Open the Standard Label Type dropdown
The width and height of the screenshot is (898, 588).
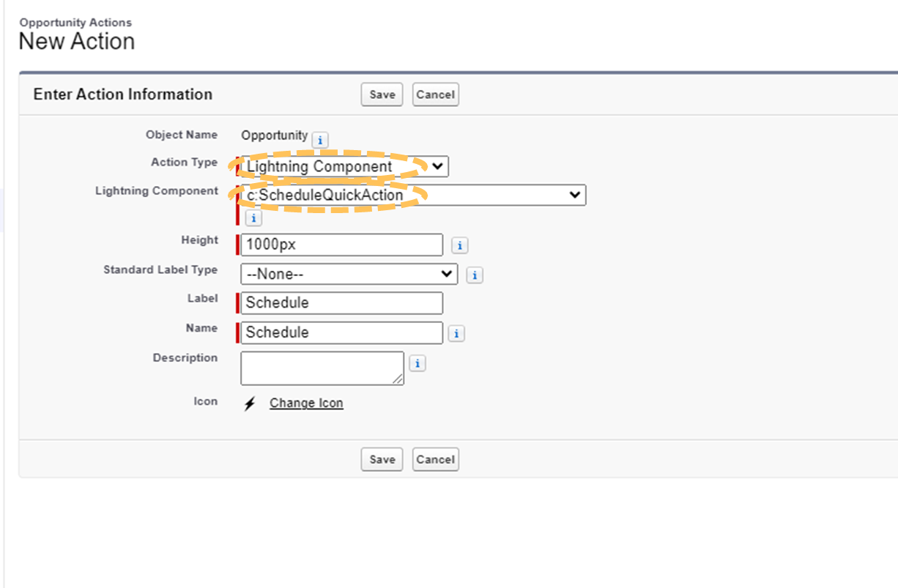coord(349,274)
